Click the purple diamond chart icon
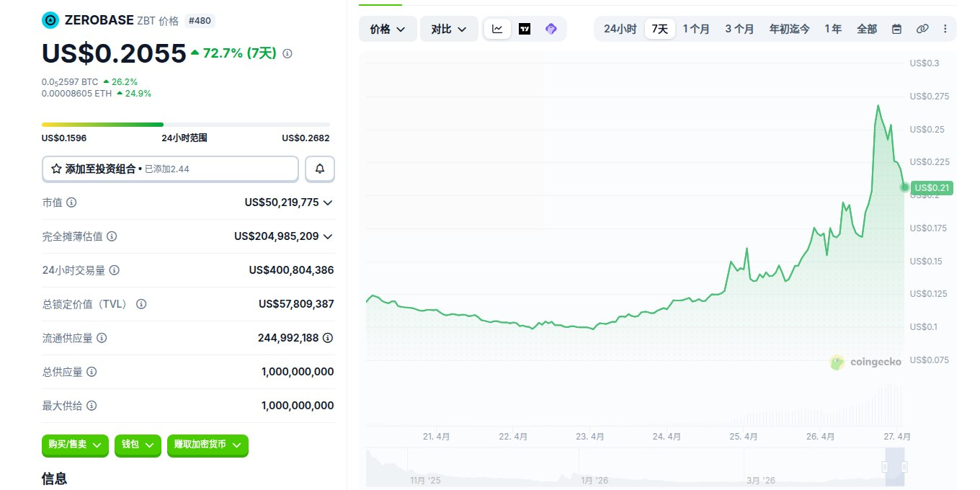980x490 pixels. 551,29
